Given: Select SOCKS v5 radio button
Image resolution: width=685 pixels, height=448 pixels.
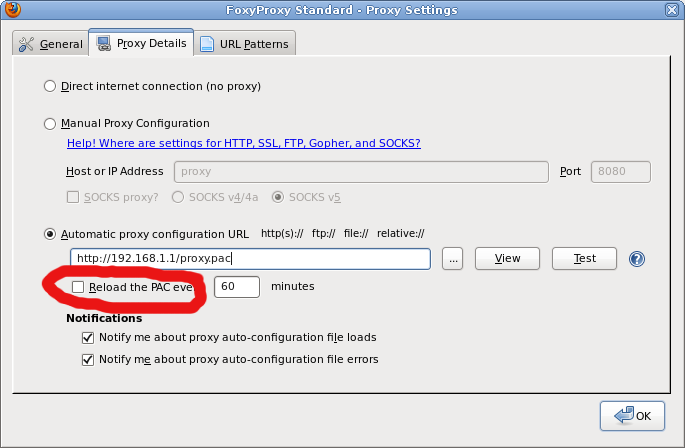Looking at the screenshot, I should click(278, 197).
